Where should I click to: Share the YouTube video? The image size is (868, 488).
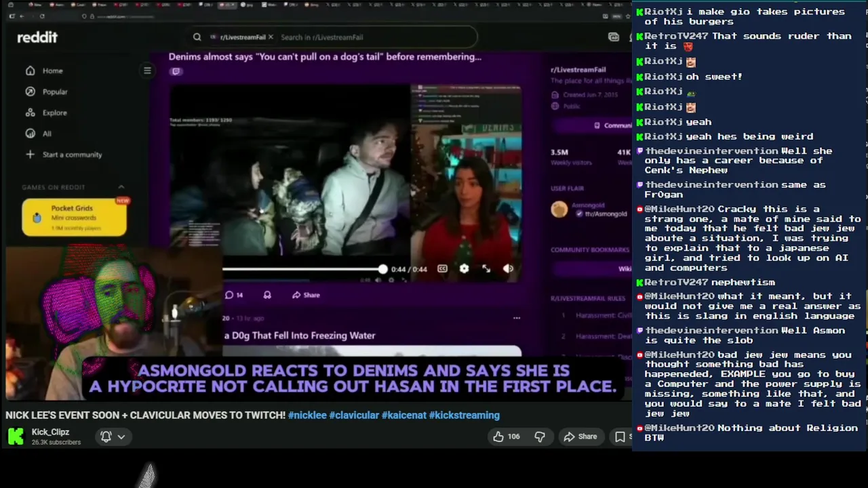(580, 436)
